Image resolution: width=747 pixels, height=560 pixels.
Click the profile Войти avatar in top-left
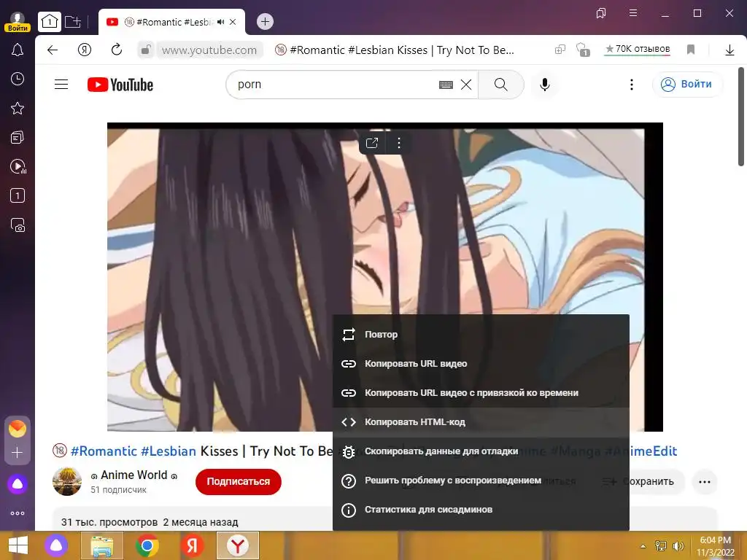pos(18,22)
